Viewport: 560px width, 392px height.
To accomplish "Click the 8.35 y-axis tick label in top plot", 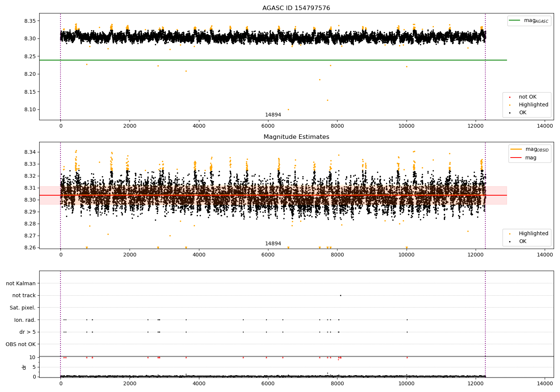I will click(30, 21).
